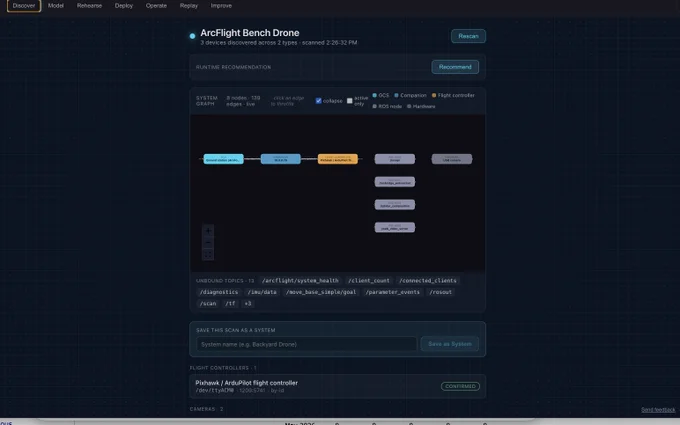Click the Companion legend color dot
This screenshot has width=680, height=425.
coord(396,95)
